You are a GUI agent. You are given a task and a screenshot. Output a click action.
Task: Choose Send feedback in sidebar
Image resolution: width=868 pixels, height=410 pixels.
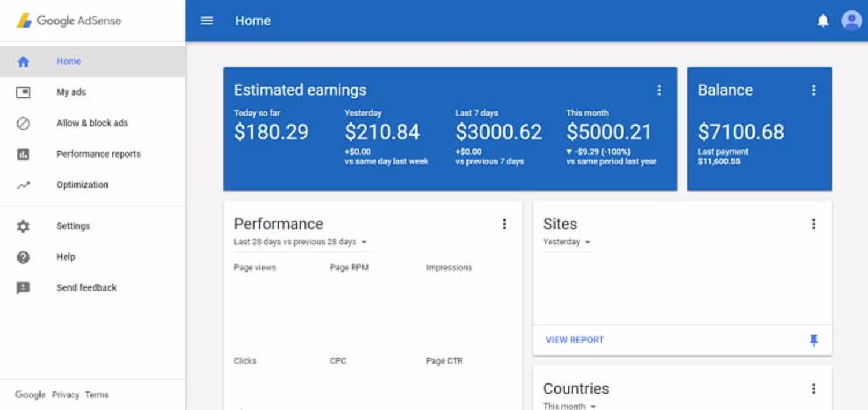(x=93, y=287)
